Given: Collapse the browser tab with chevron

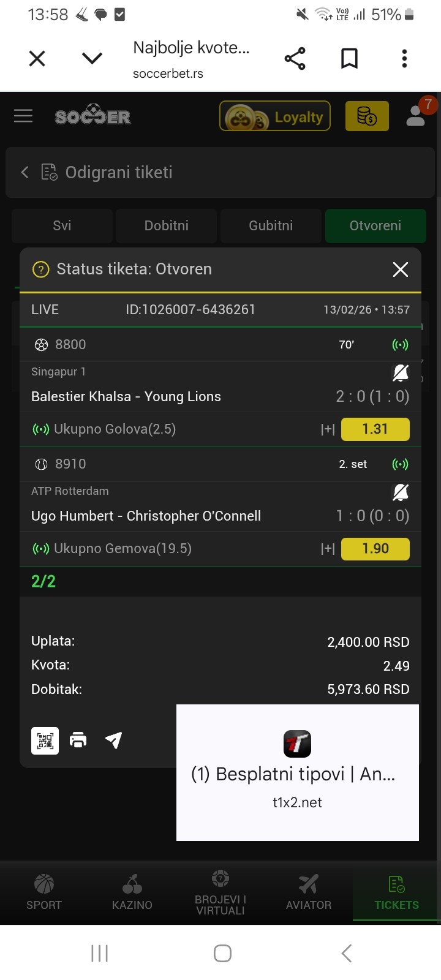Looking at the screenshot, I should [x=92, y=58].
